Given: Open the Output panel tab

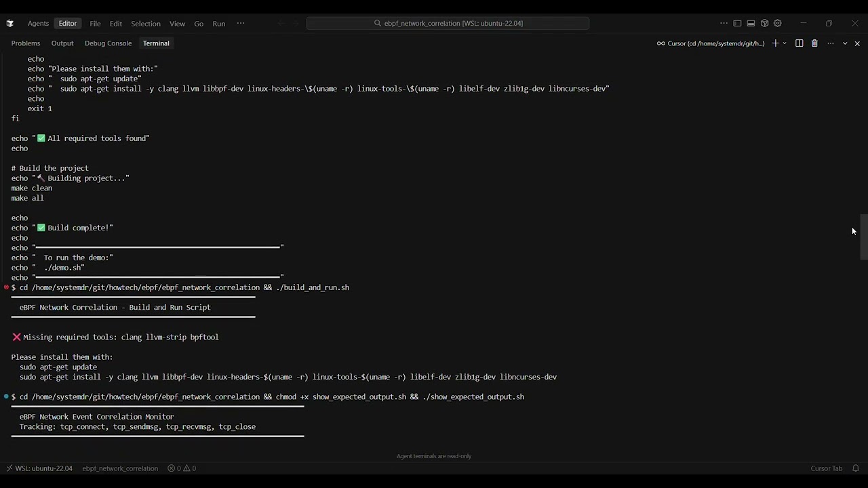Looking at the screenshot, I should [62, 43].
